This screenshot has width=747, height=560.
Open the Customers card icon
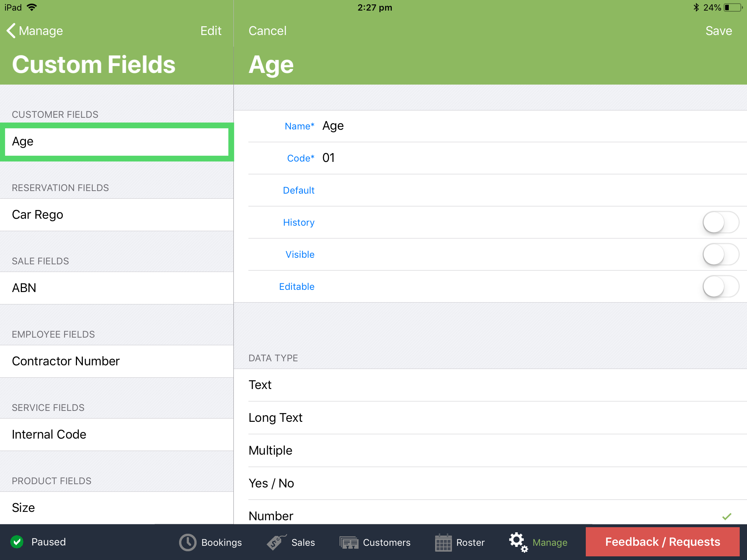pos(349,542)
